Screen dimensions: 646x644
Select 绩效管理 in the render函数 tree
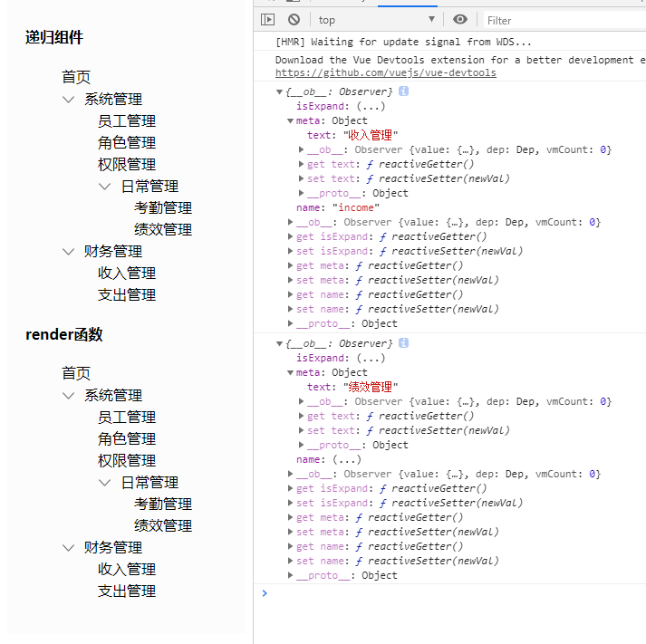click(x=163, y=526)
